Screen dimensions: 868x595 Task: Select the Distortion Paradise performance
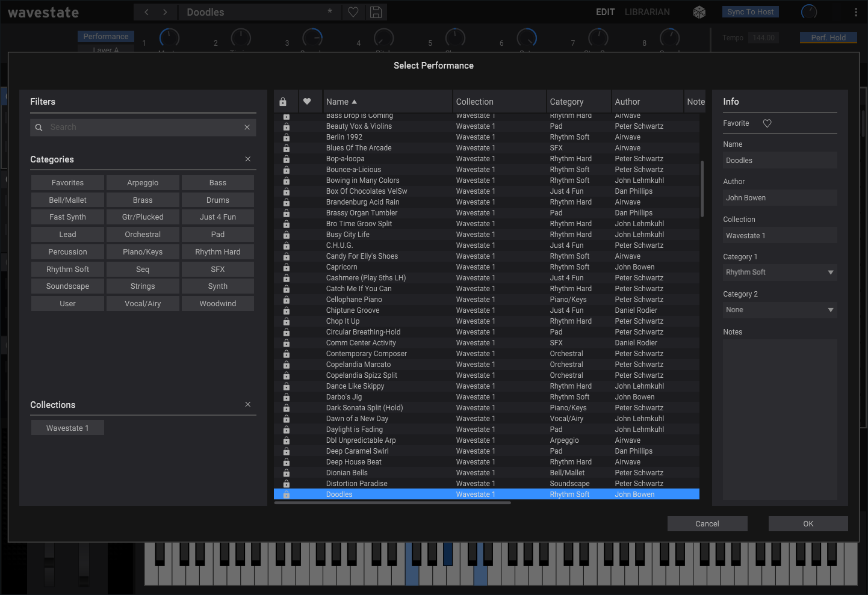coord(486,484)
